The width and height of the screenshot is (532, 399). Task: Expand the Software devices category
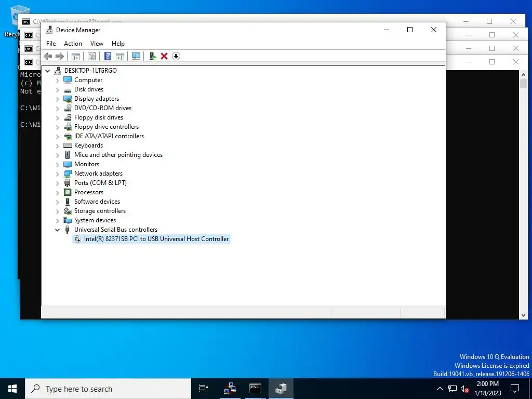coord(57,202)
